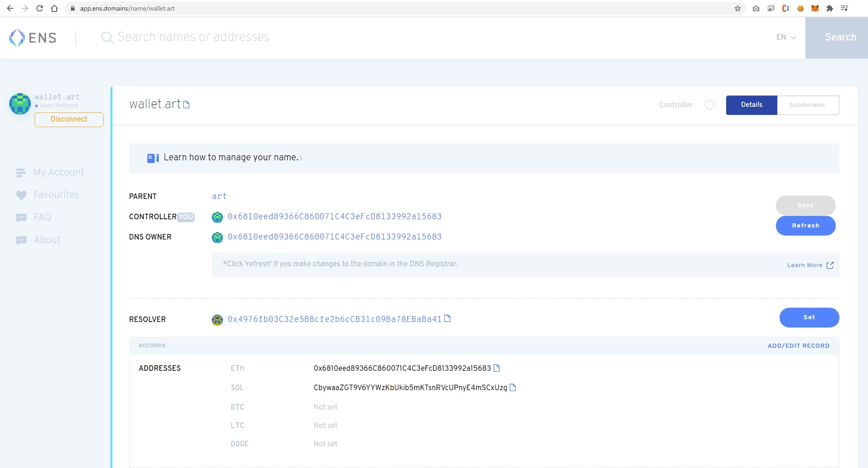Click the browser address bar URL
The height and width of the screenshot is (468, 868).
point(127,8)
